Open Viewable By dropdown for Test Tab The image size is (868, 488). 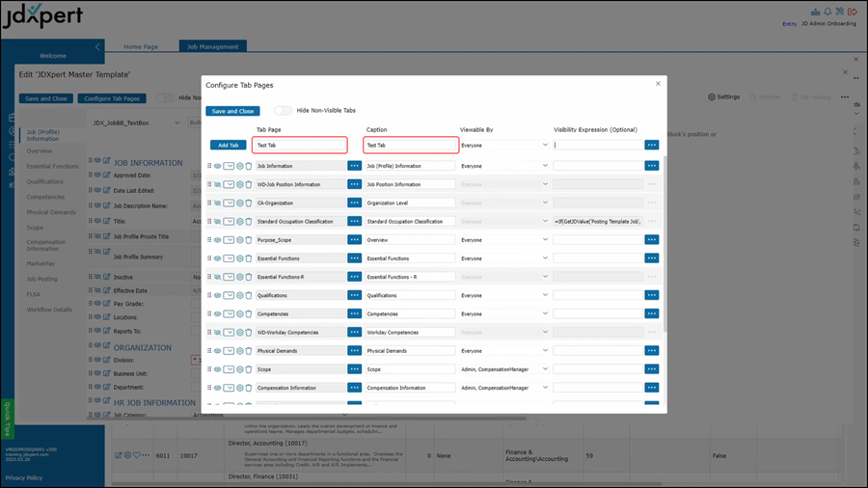point(503,146)
